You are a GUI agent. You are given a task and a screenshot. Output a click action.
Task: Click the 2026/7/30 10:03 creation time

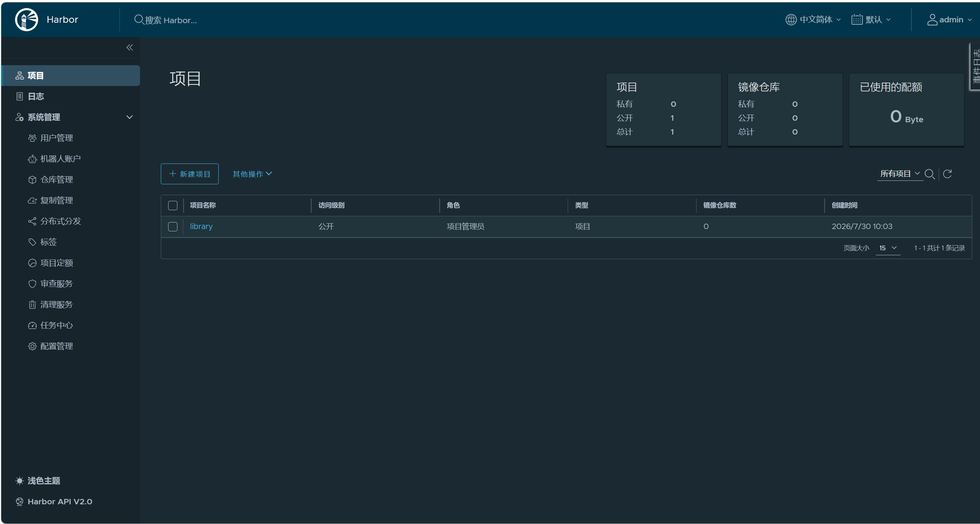click(x=862, y=226)
